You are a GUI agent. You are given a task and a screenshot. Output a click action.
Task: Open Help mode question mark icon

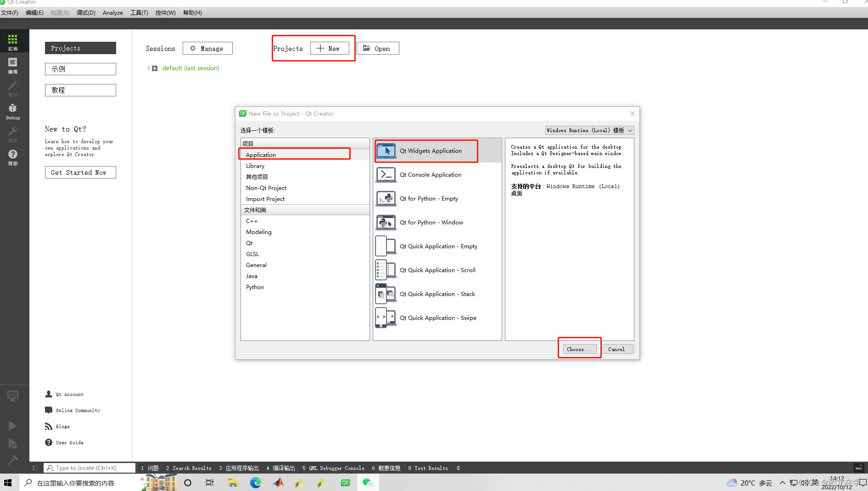point(13,157)
